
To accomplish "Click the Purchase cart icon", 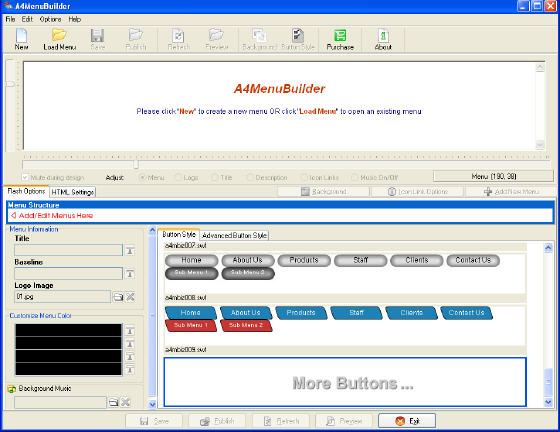I will tap(340, 35).
